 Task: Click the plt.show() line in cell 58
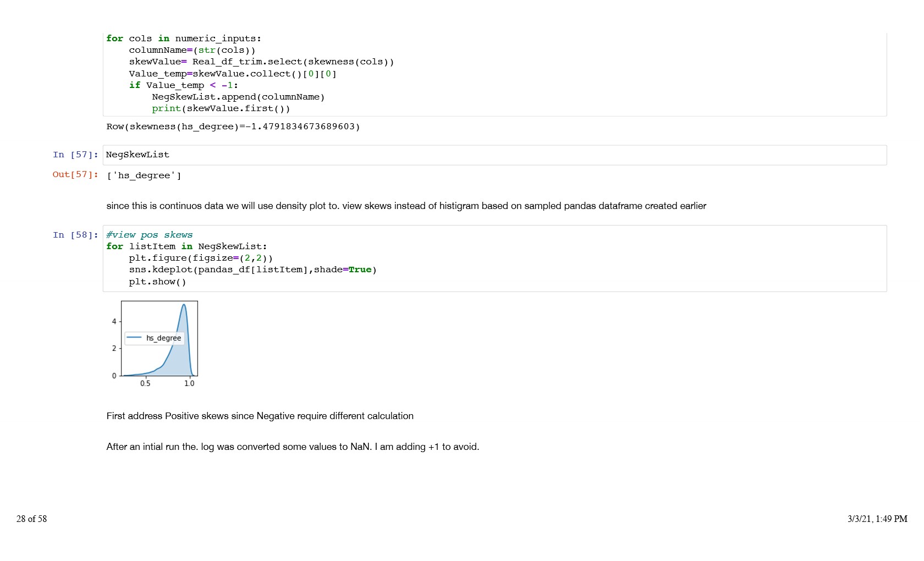[157, 282]
